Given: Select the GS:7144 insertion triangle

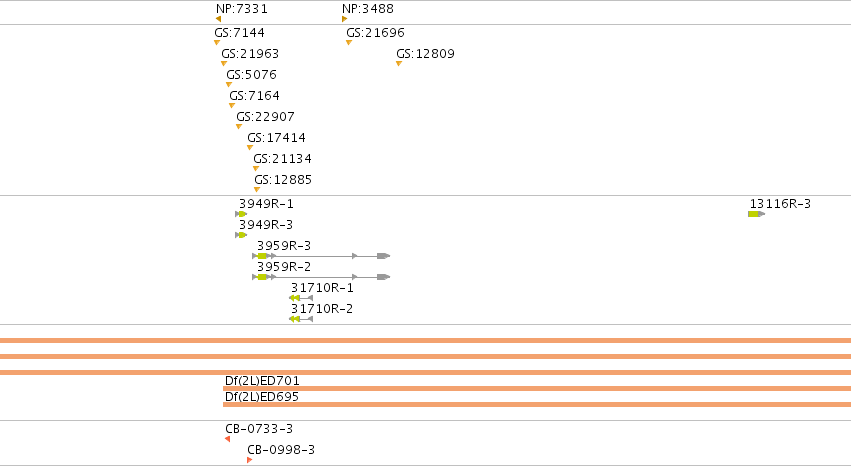Looking at the screenshot, I should tap(217, 43).
